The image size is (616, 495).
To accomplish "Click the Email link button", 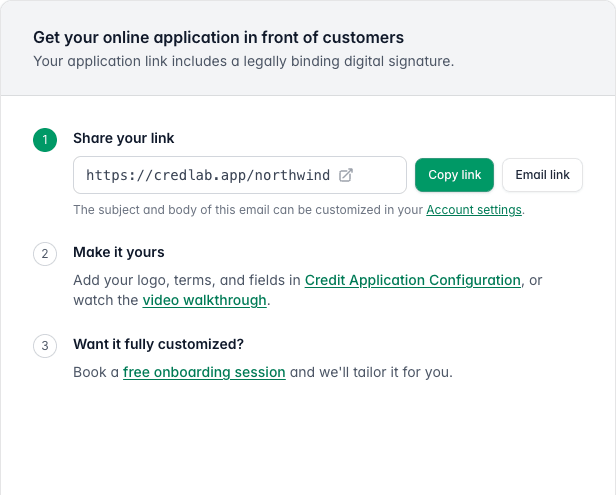I will click(542, 175).
